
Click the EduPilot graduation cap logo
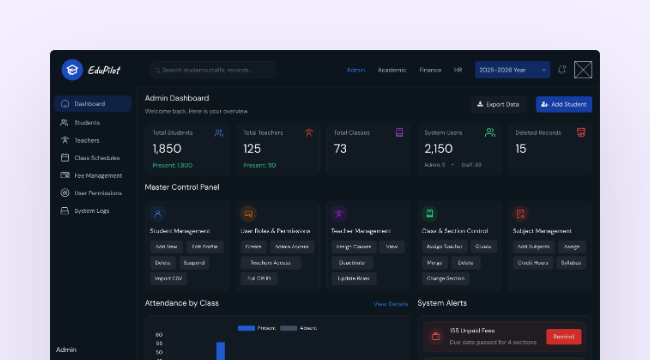(72, 70)
